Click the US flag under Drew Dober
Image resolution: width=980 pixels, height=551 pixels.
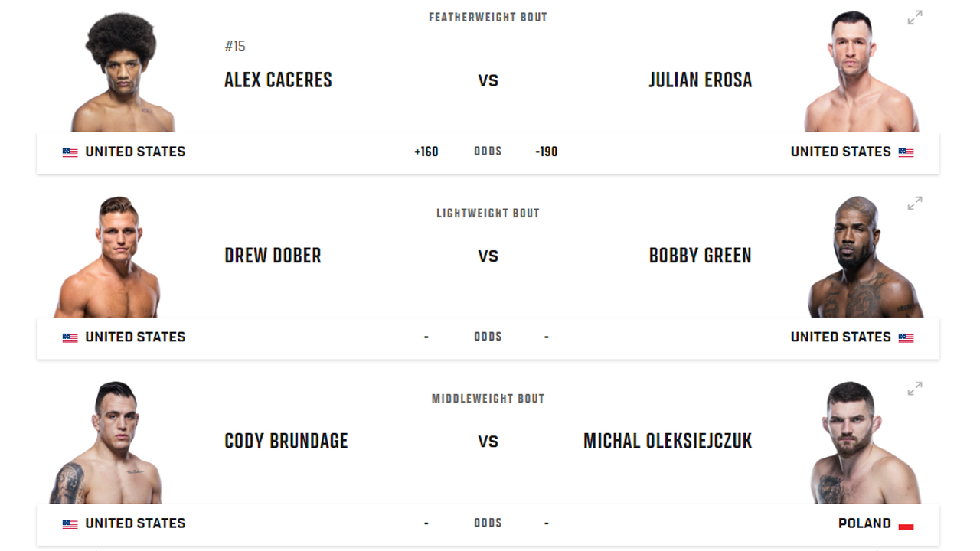70,337
